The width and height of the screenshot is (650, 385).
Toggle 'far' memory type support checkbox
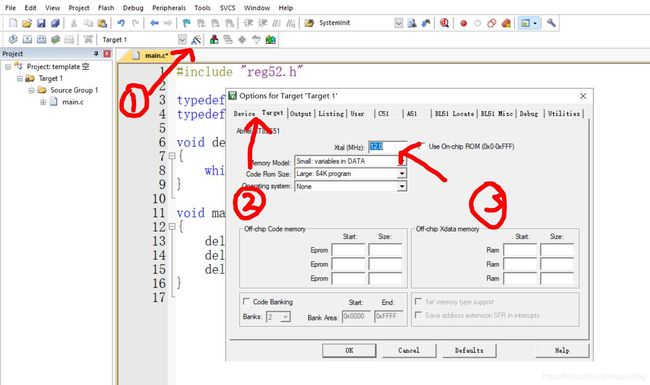418,301
